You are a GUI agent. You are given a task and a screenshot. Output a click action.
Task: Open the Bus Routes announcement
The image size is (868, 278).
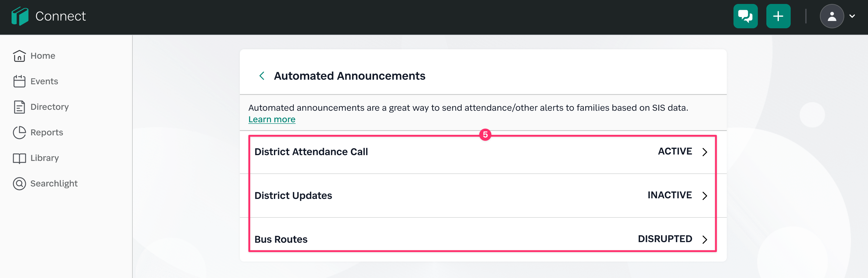tap(281, 239)
